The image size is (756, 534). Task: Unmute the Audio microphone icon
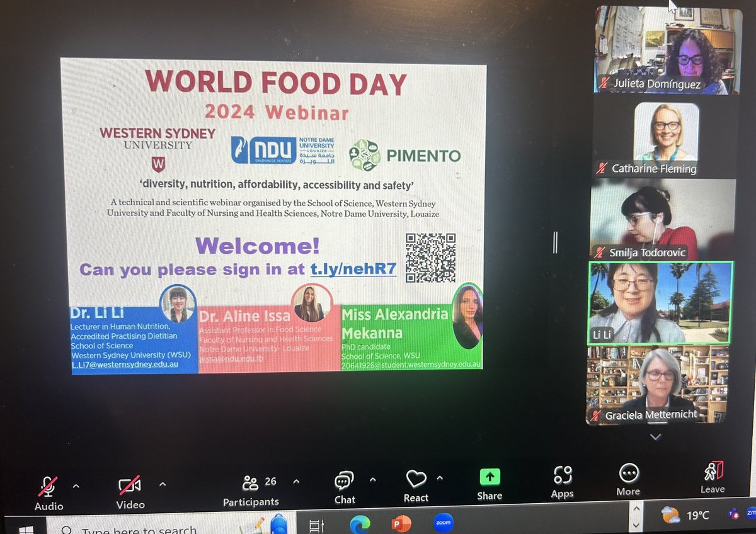coord(48,486)
